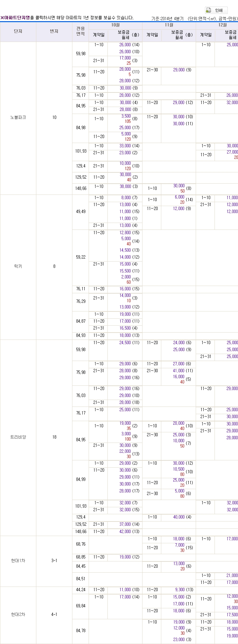Screen dimensions: 238x644
Task: Click 트리비앙 lot number 18
Action: 54,437
